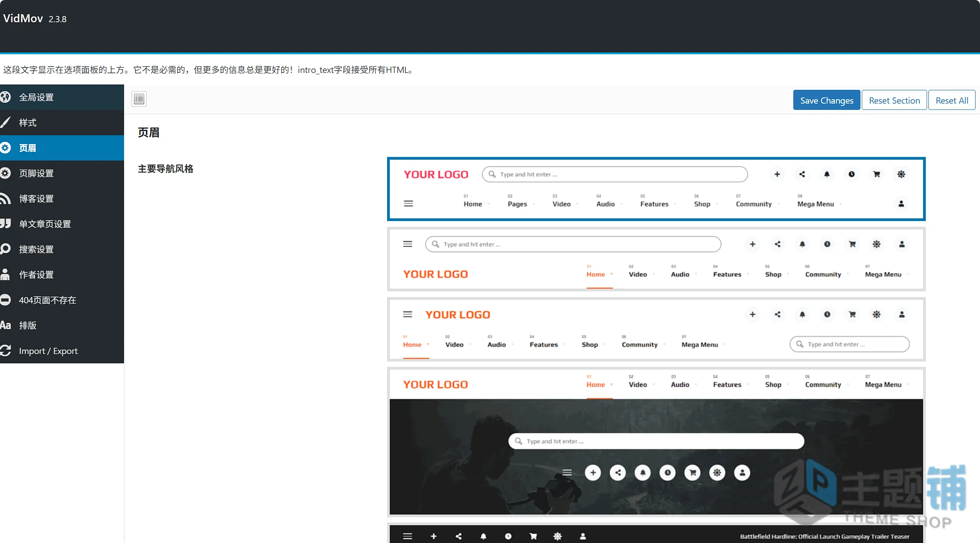Open the 博客设置 menu section
The image size is (980, 543).
click(62, 198)
